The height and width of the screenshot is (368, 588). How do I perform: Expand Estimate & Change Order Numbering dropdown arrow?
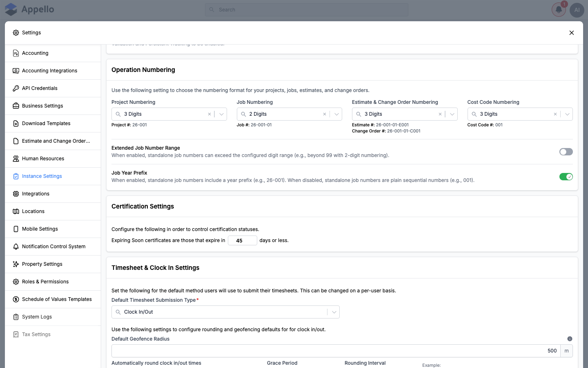point(452,114)
